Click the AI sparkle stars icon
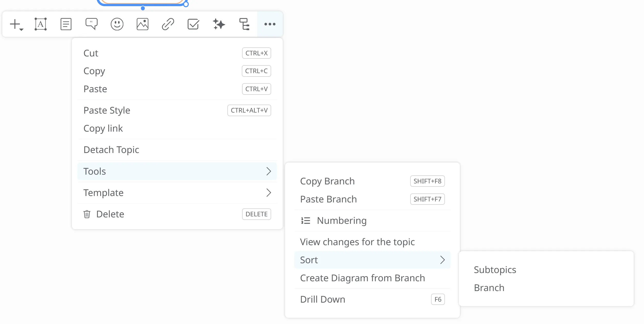Image resolution: width=644 pixels, height=324 pixels. (219, 24)
